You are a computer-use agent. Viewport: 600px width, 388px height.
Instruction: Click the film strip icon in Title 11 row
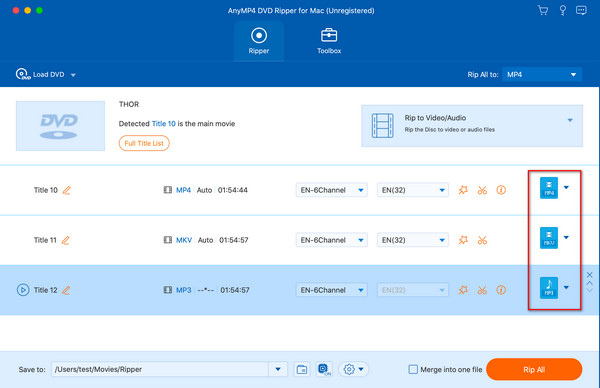pos(168,240)
